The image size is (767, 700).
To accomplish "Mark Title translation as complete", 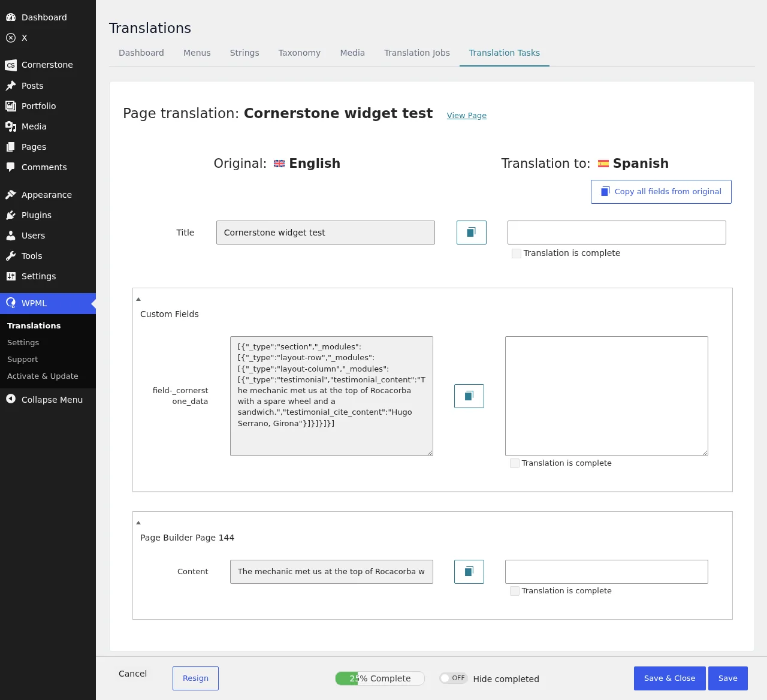I will [x=517, y=254].
